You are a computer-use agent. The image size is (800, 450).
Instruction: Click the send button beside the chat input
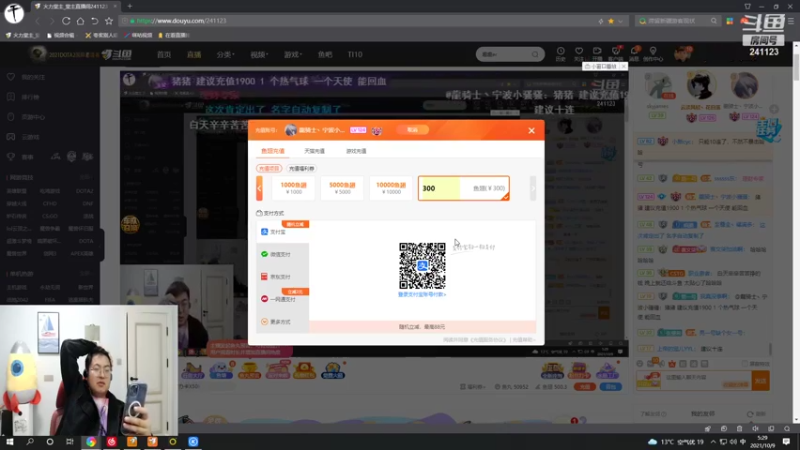[x=760, y=381]
